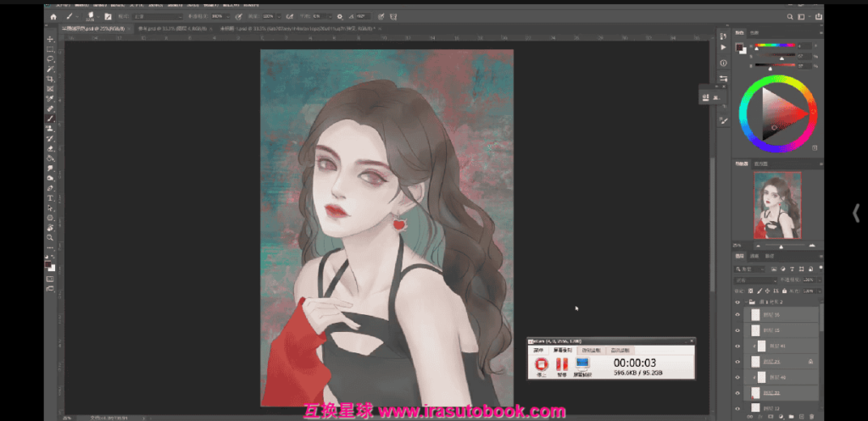Select the History Brush tool
The image size is (868, 421).
point(50,138)
